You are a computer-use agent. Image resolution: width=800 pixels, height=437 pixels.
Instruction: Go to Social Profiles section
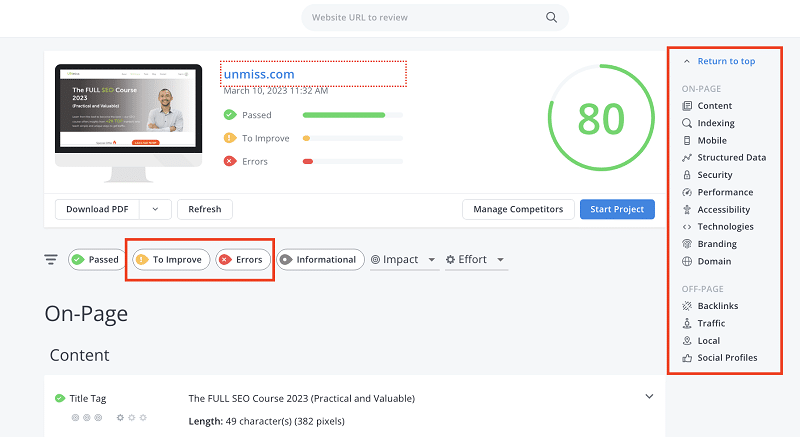pos(727,358)
